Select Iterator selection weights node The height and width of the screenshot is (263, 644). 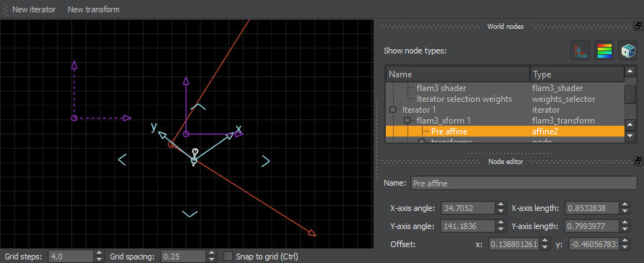464,99
